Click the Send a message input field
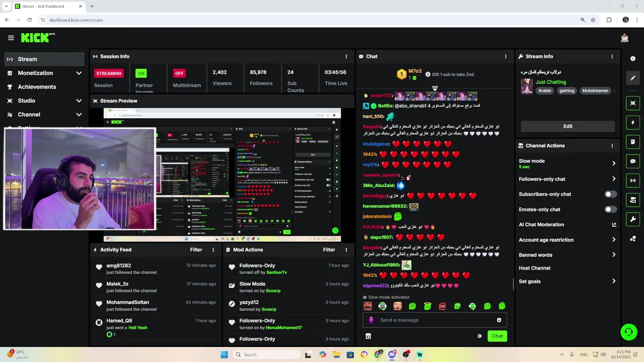The height and width of the screenshot is (362, 644). [435, 320]
